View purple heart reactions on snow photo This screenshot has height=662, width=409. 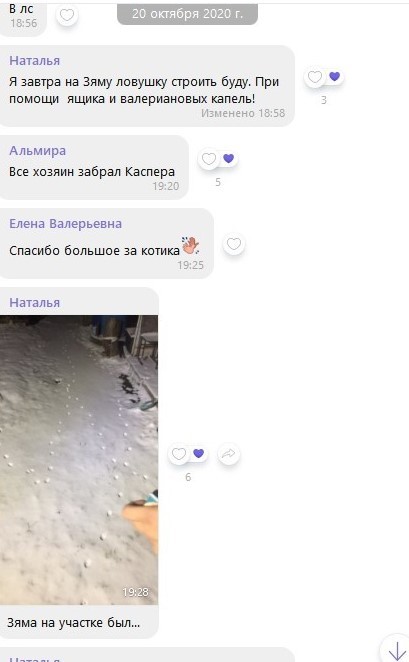tap(198, 453)
